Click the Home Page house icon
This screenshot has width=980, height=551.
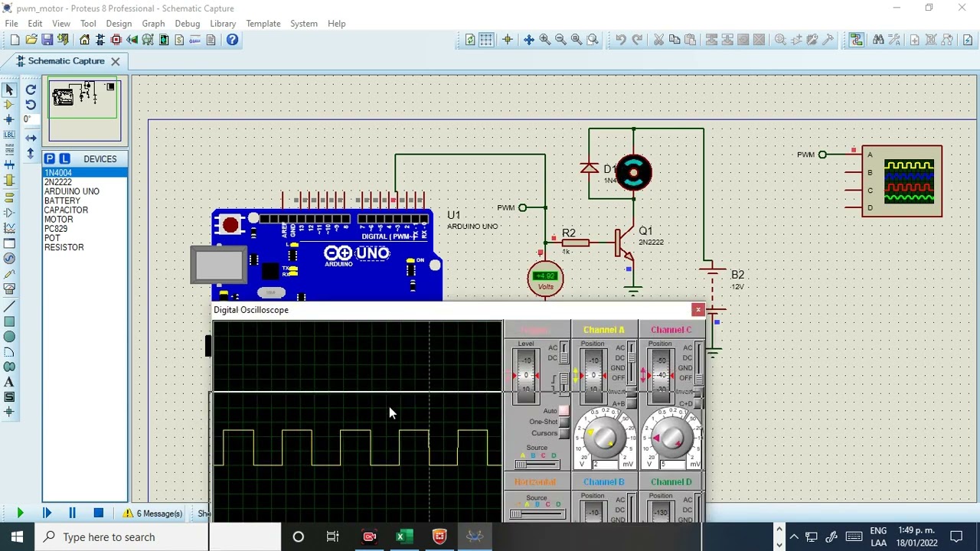[84, 40]
